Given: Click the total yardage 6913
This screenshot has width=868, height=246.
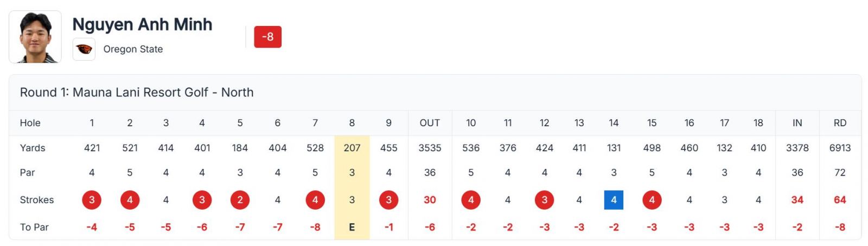Looking at the screenshot, I should [x=840, y=148].
